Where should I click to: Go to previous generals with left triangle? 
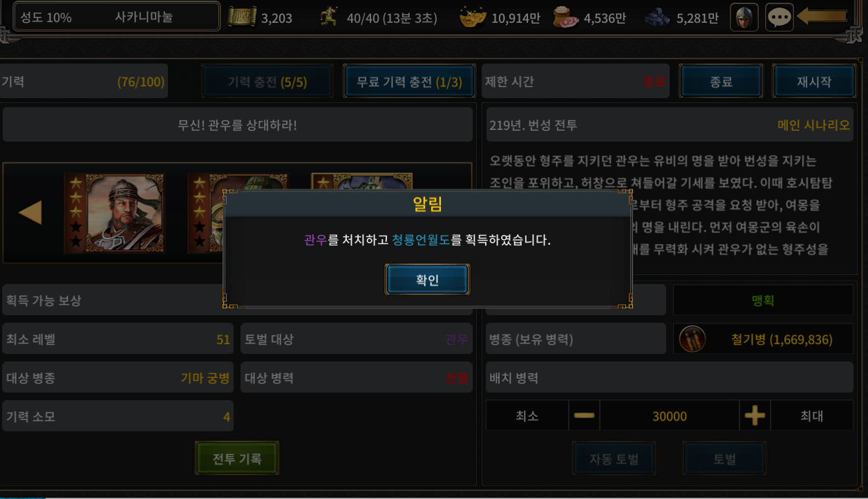(x=30, y=212)
